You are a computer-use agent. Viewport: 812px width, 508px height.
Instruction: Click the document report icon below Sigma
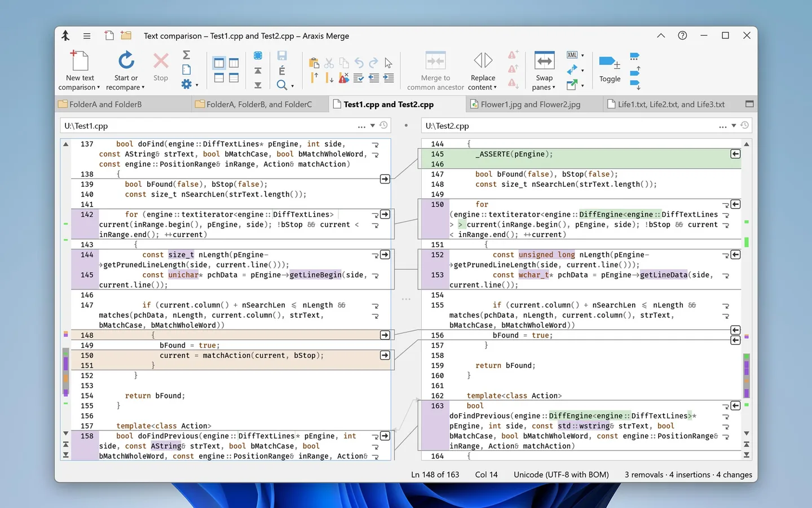[186, 69]
